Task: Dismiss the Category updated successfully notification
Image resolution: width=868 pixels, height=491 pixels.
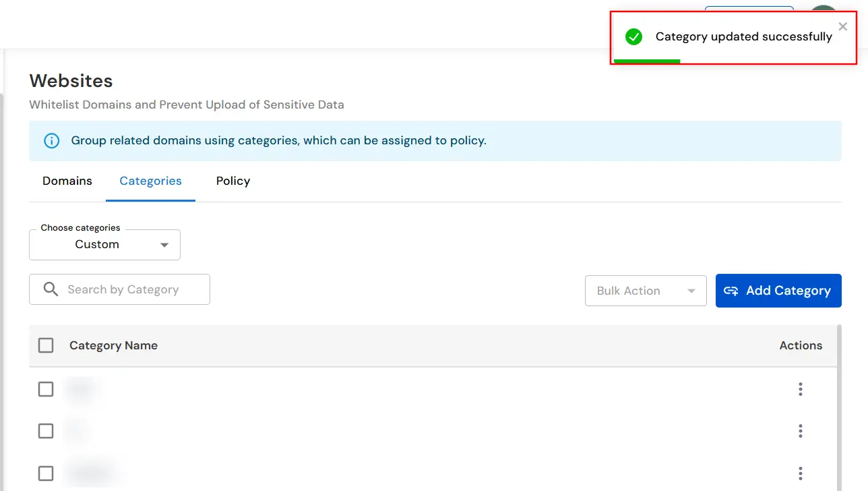Action: [842, 26]
